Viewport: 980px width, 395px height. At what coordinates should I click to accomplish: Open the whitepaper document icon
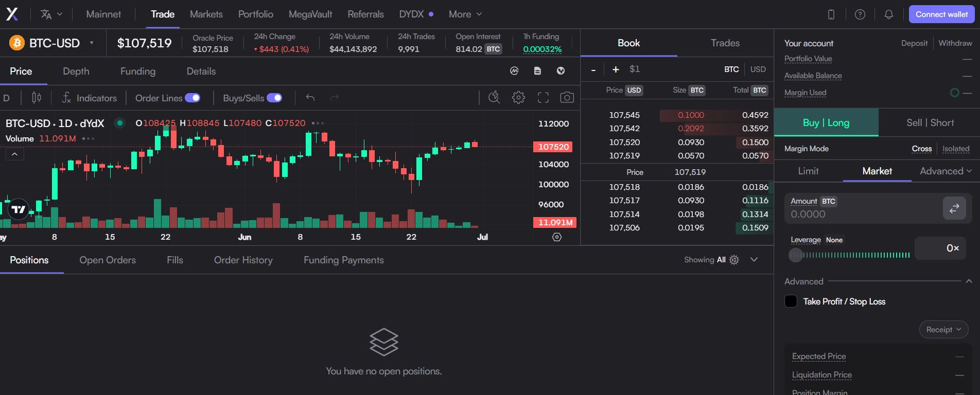coord(537,71)
